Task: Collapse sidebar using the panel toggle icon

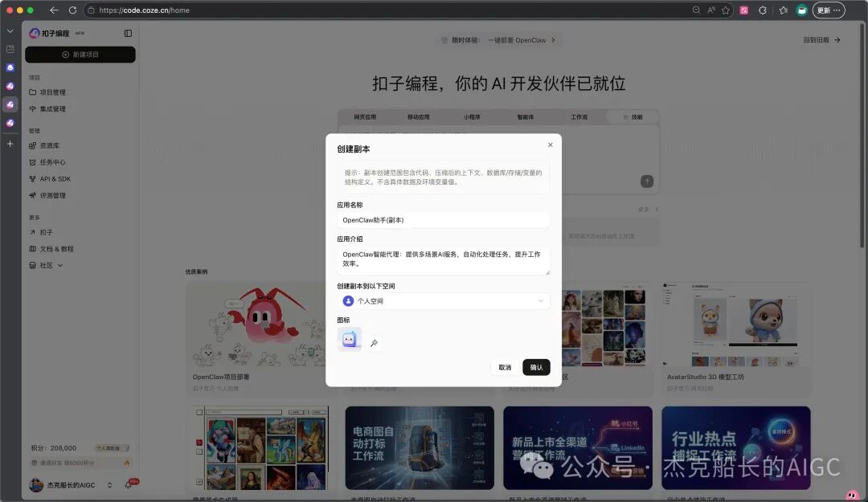Action: [128, 33]
